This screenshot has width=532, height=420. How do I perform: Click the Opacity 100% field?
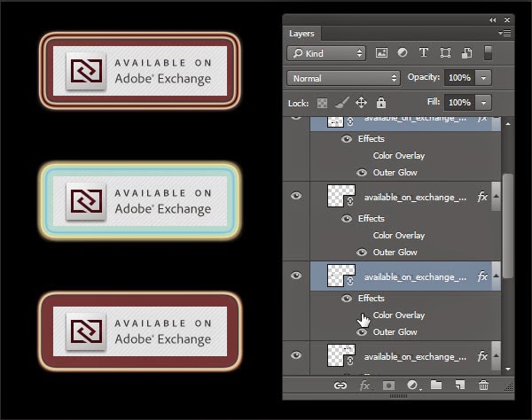pyautogui.click(x=459, y=78)
